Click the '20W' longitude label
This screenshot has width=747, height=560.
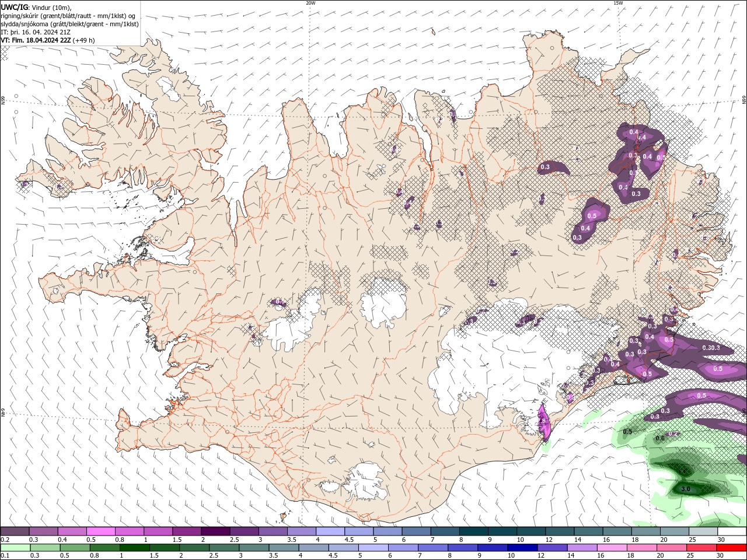coord(311,3)
